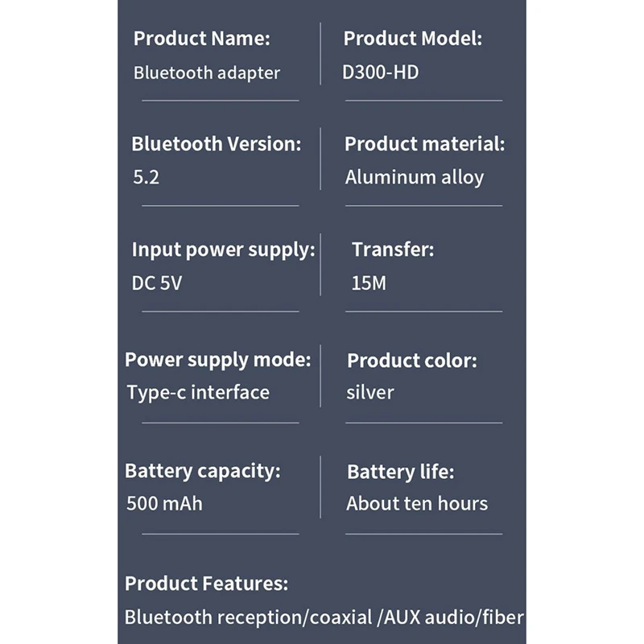644x644 pixels.
Task: Select the "Type-c interface" text
Action: 198,393
